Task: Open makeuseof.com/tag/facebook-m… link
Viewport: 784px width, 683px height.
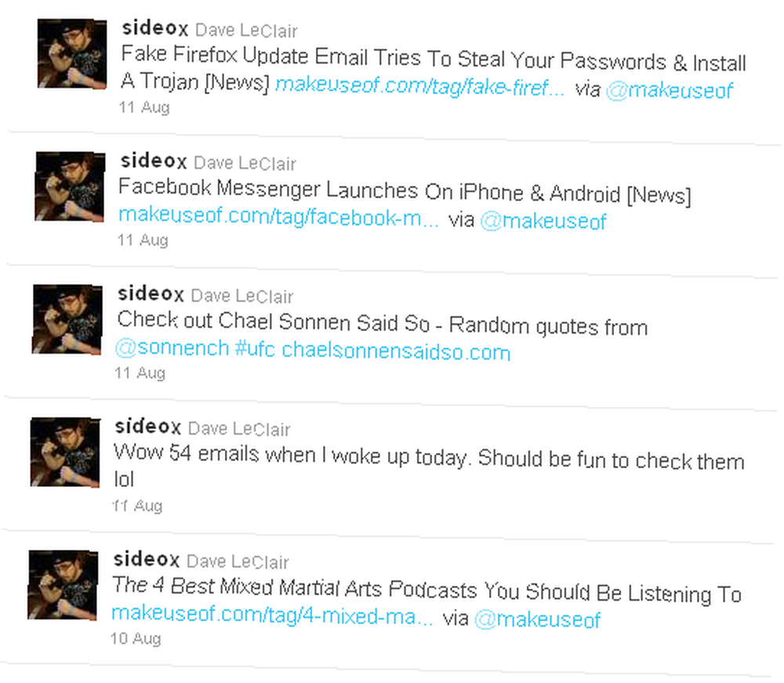Action: point(278,216)
